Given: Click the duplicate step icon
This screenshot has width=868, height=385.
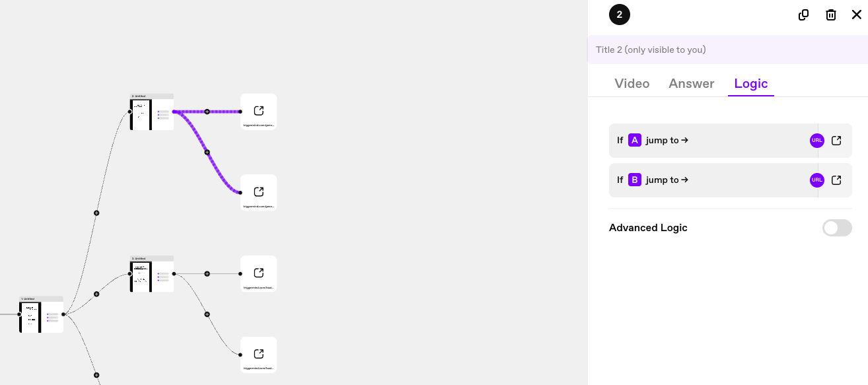Looking at the screenshot, I should (x=803, y=15).
